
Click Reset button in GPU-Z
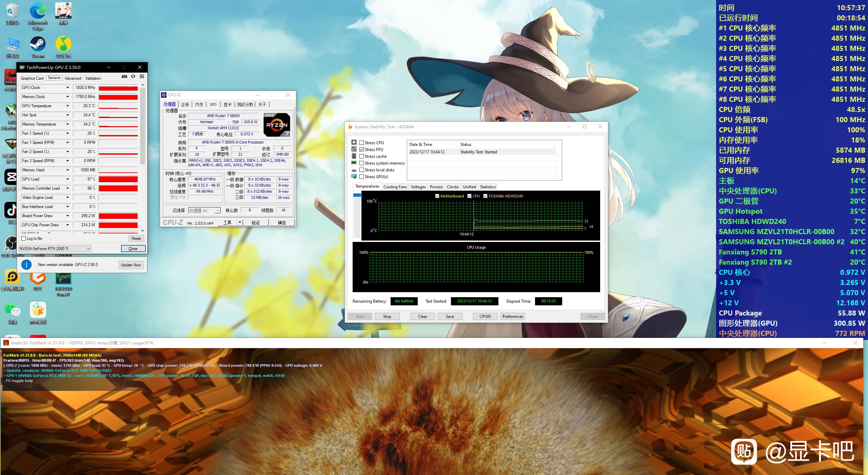tap(136, 239)
